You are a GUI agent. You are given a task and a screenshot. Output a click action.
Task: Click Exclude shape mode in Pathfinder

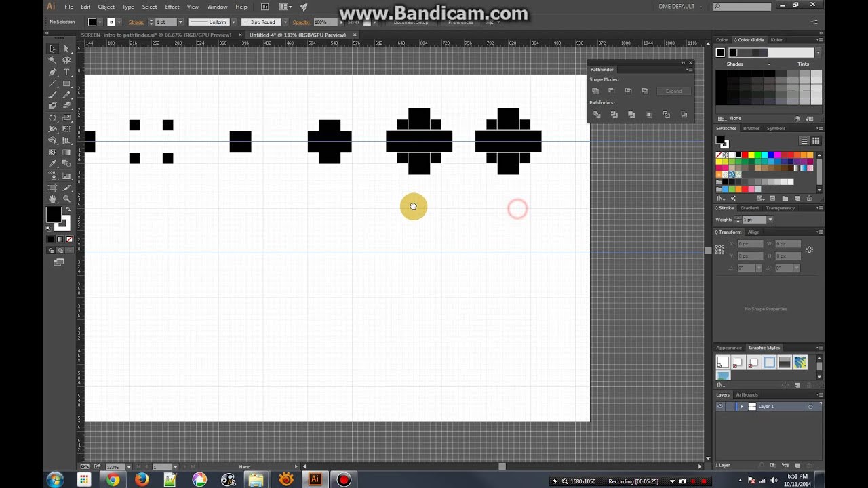(645, 91)
